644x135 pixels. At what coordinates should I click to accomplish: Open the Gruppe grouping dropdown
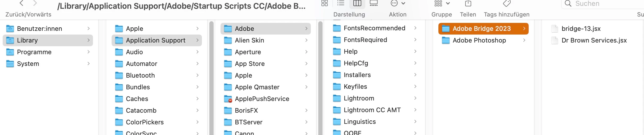coord(442,3)
